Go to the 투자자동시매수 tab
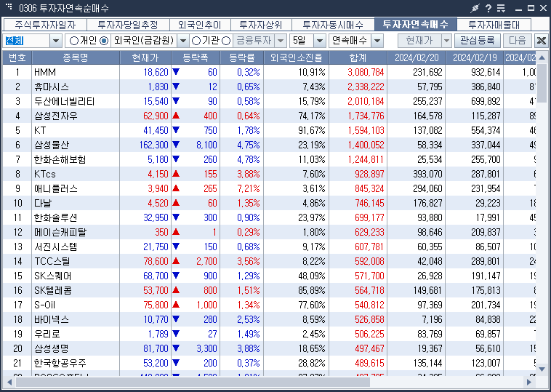The width and height of the screenshot is (551, 392). coord(333,25)
